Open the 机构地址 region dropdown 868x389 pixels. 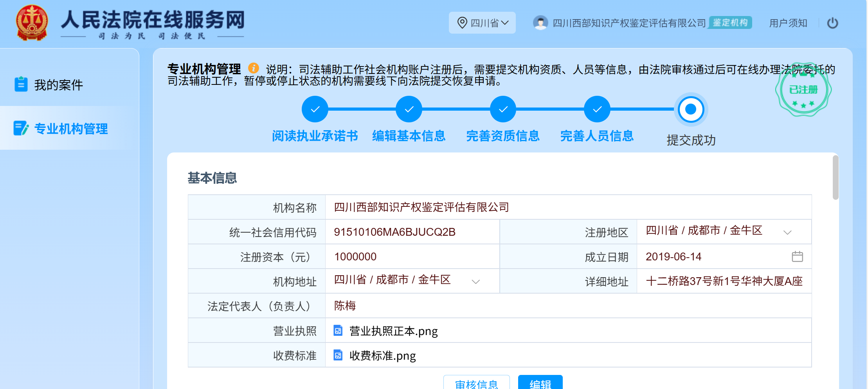pos(412,281)
